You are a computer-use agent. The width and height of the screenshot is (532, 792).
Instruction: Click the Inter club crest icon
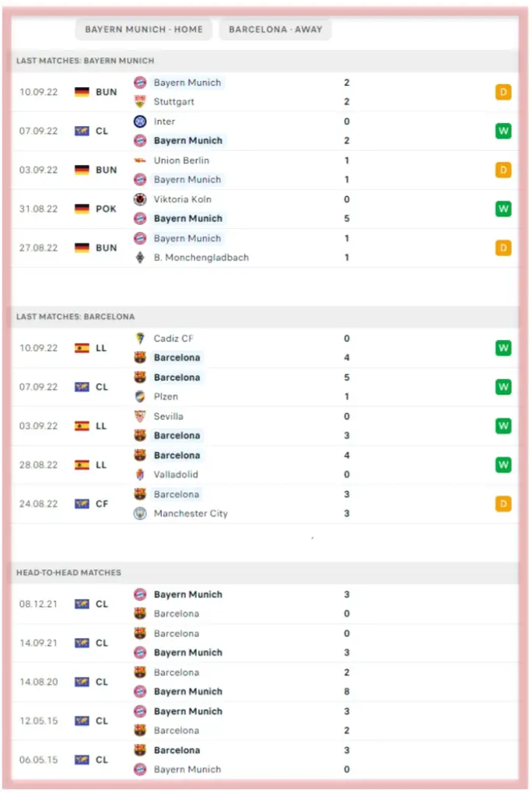(140, 121)
